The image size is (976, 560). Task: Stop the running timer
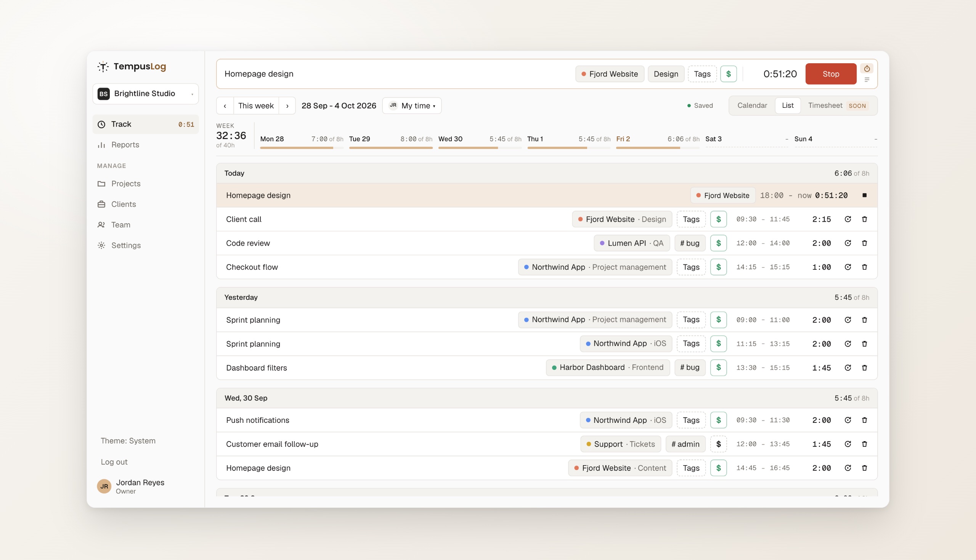coord(830,74)
